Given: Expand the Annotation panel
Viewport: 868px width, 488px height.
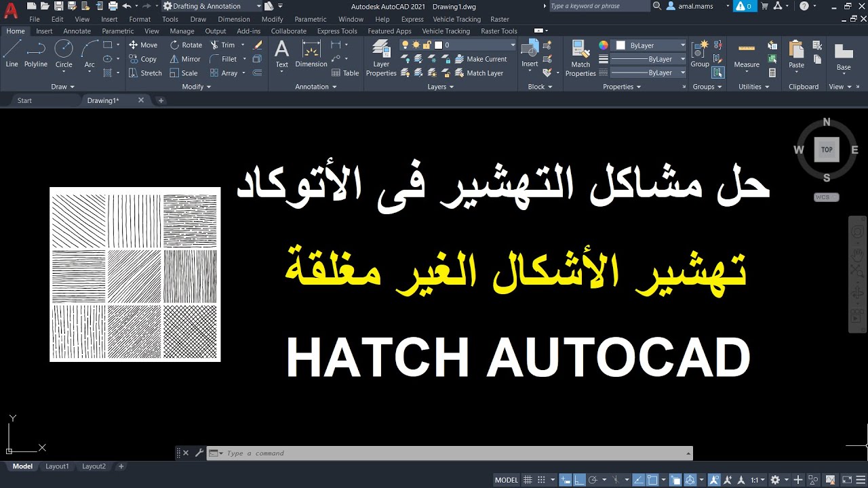Looking at the screenshot, I should pyautogui.click(x=315, y=87).
